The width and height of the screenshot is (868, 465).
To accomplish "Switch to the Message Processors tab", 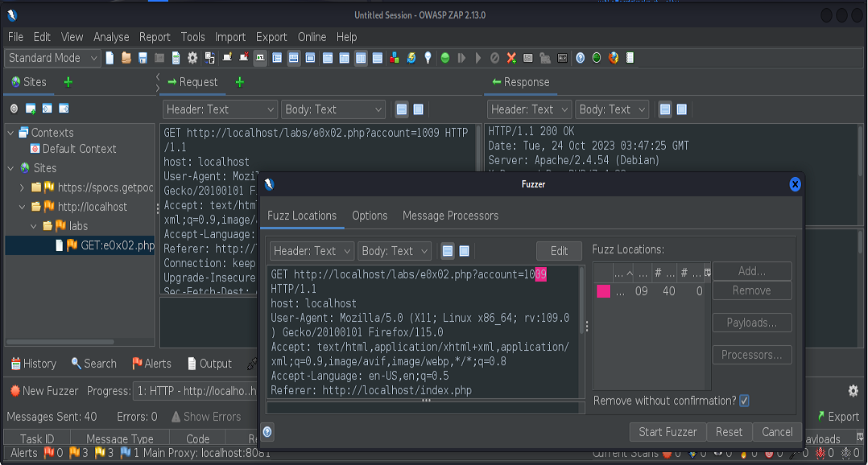I will click(451, 216).
